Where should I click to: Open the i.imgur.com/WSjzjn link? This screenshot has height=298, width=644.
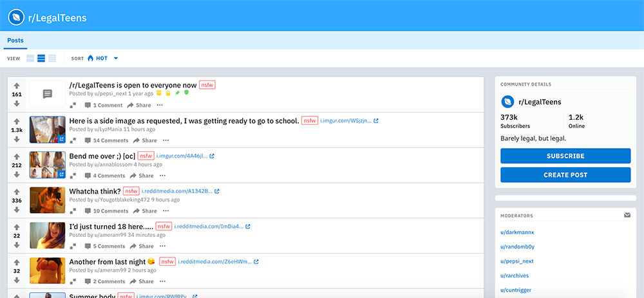click(346, 120)
